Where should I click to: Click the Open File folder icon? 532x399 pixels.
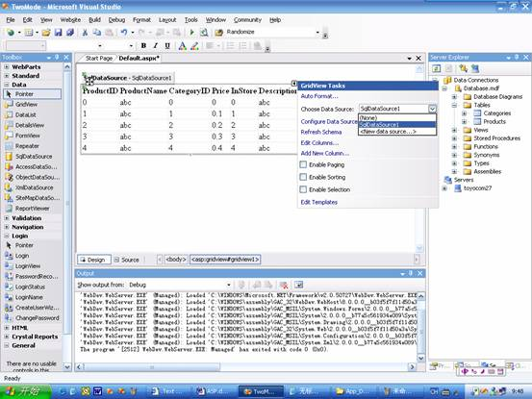tap(46, 32)
